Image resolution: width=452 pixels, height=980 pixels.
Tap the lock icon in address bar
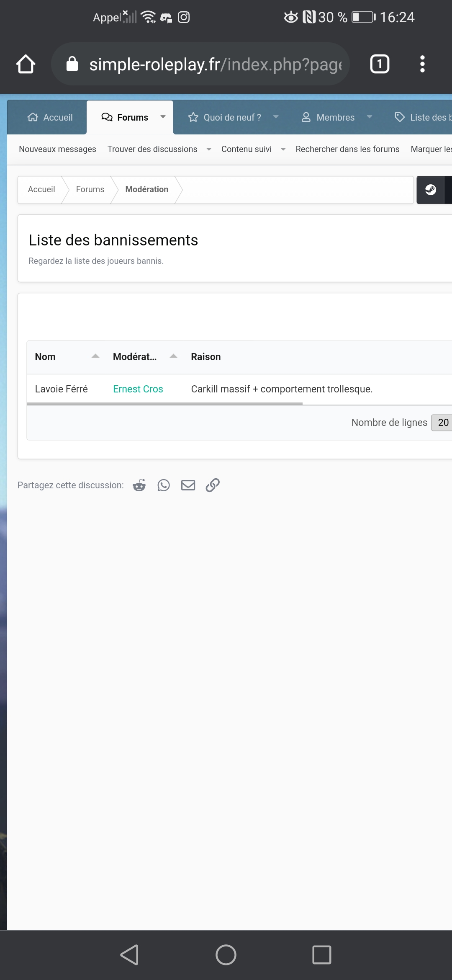[x=72, y=64]
